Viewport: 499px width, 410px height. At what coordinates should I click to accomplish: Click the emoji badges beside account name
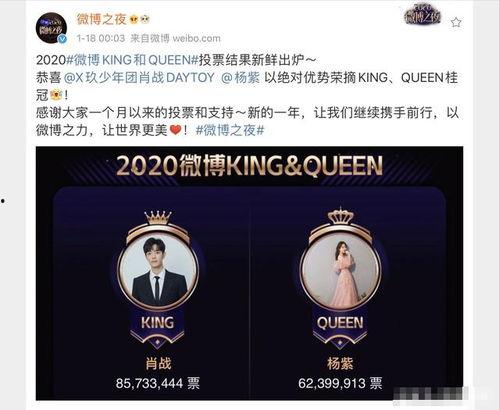tap(139, 19)
